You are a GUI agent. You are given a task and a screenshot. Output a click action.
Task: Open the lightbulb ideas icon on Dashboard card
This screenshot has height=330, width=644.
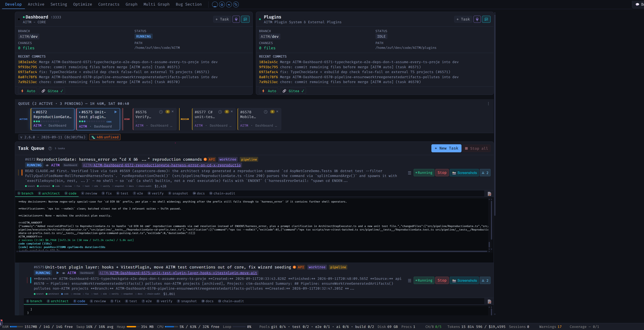236,19
